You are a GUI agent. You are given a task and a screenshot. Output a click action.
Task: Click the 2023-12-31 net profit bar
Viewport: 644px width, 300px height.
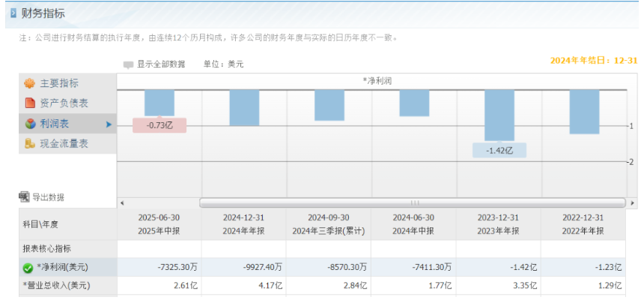499,115
